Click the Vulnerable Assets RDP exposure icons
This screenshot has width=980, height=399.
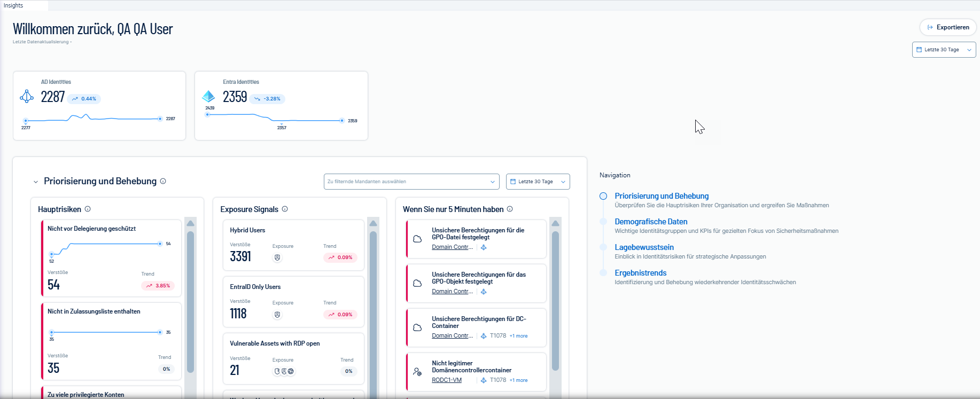pos(284,371)
